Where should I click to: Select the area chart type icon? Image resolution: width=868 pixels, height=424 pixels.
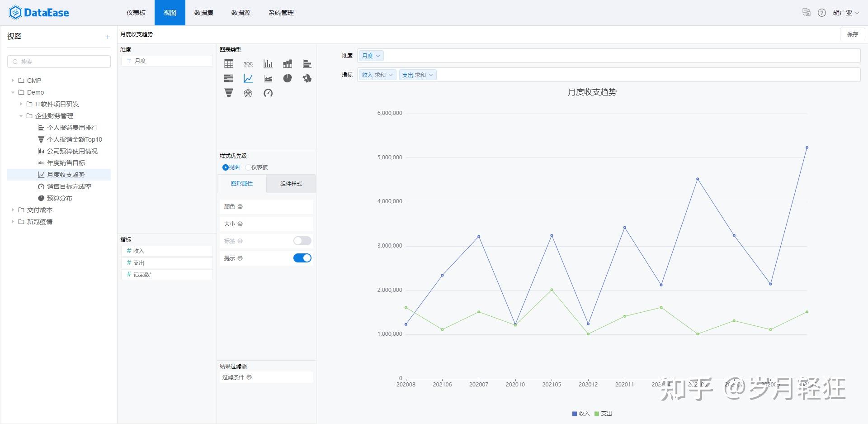268,78
